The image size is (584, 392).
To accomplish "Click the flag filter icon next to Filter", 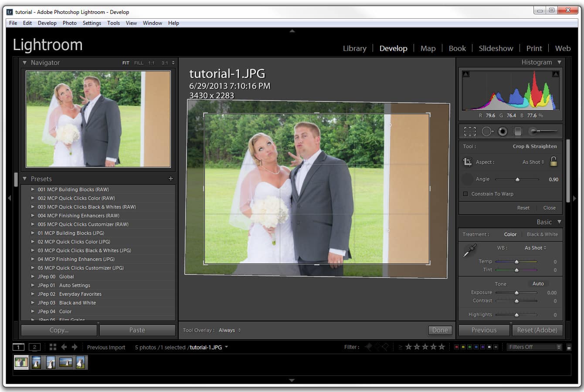I will (367, 347).
